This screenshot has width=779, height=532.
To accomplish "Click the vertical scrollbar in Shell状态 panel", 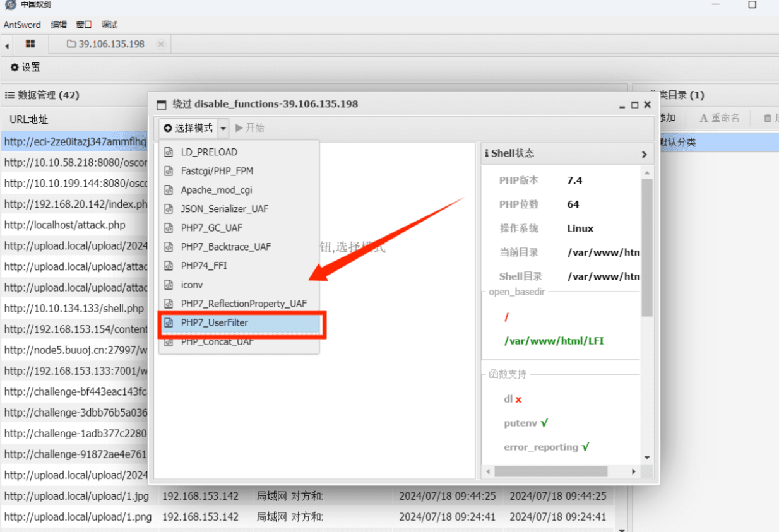I will [x=647, y=247].
